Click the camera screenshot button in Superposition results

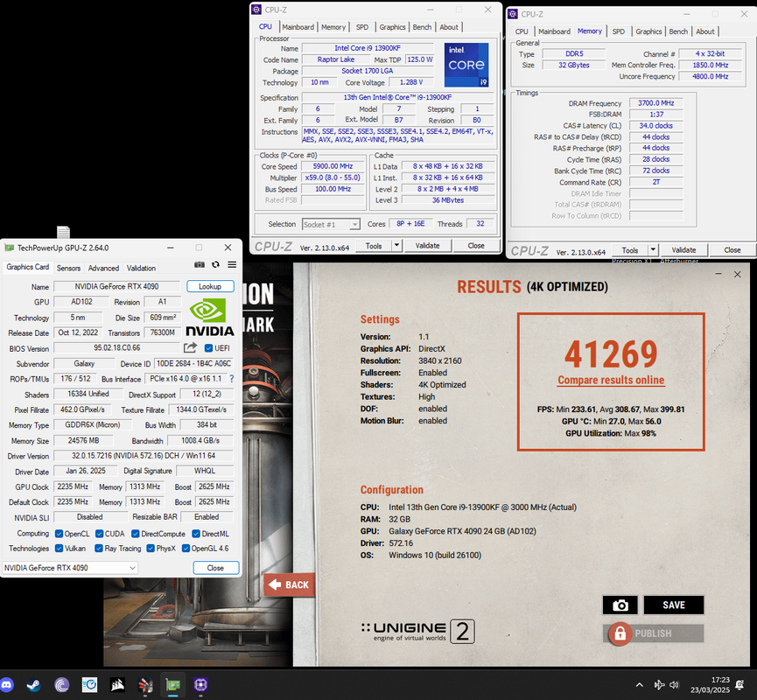[620, 605]
